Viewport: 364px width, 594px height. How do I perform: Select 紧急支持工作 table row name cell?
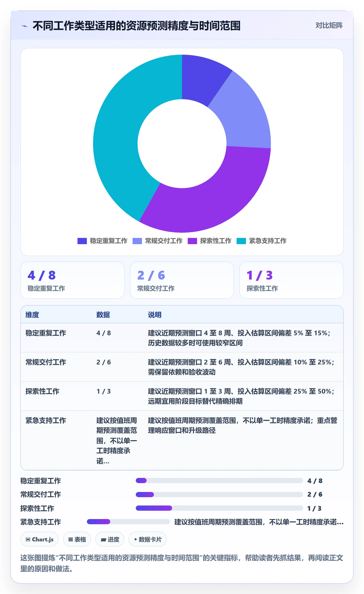(x=46, y=420)
